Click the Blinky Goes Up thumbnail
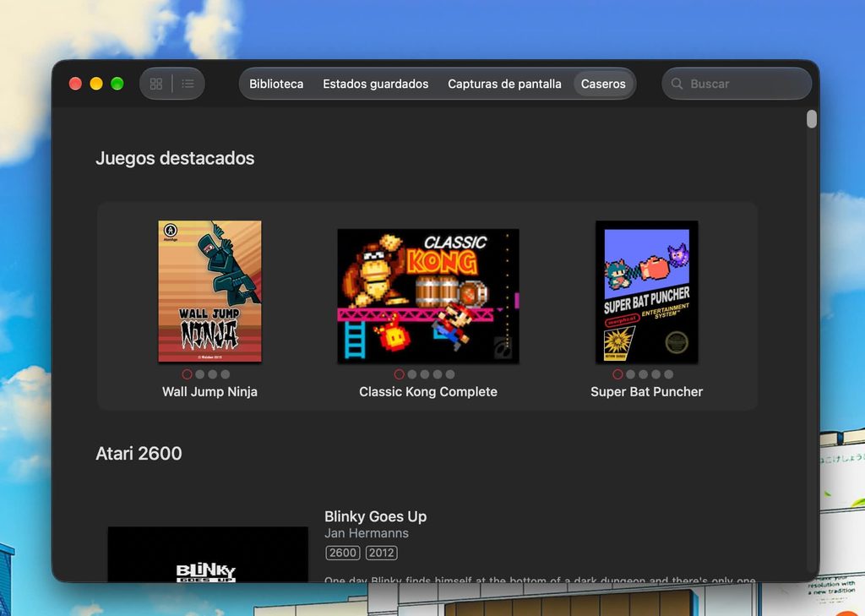865x616 pixels. (x=208, y=554)
